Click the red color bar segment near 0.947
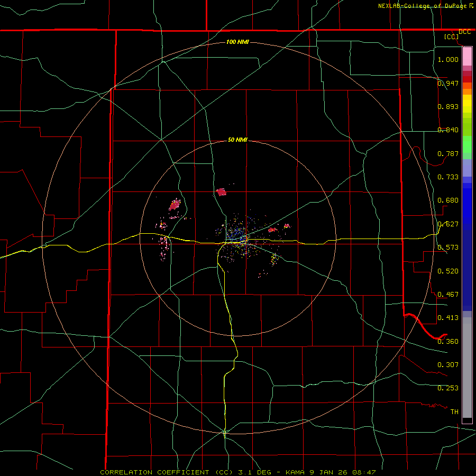Viewport: 476px width, 476px height. pyautogui.click(x=467, y=79)
